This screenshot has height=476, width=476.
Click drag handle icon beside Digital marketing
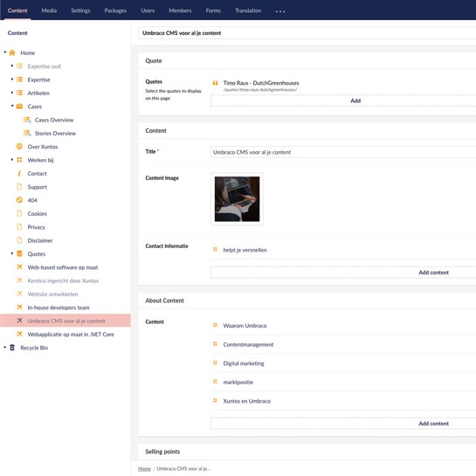pyautogui.click(x=215, y=363)
